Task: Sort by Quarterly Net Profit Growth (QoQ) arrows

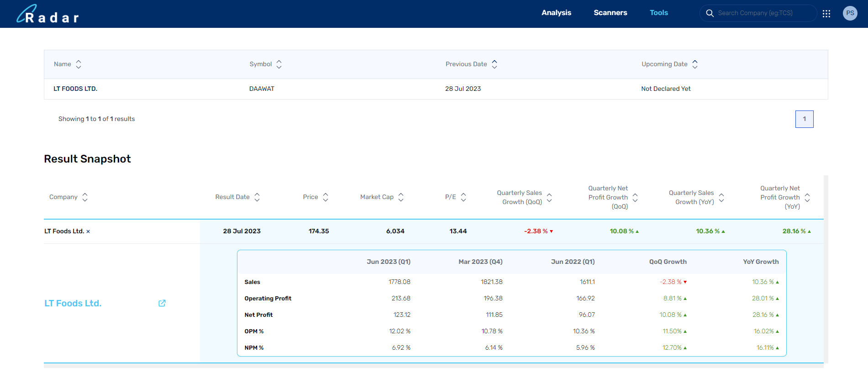Action: click(635, 198)
